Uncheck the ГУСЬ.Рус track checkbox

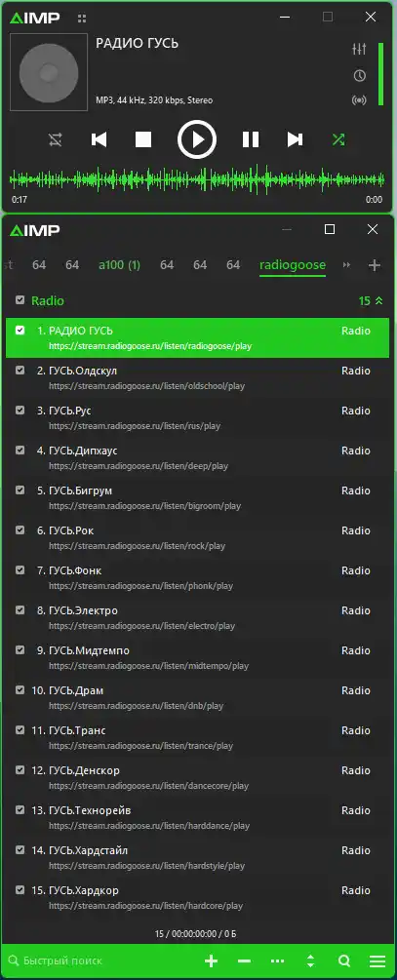(20, 410)
